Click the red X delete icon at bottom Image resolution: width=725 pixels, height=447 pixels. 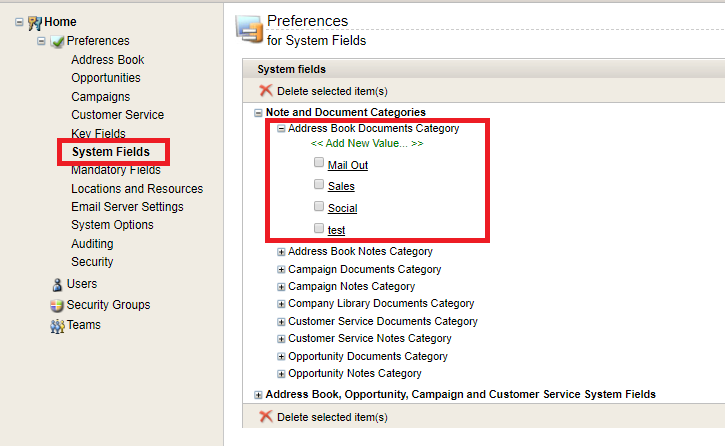(265, 416)
